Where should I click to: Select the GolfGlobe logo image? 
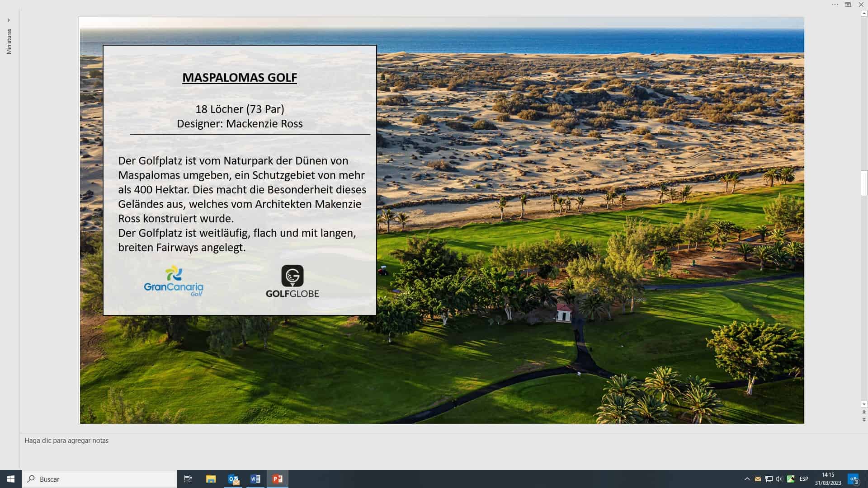[x=292, y=281]
